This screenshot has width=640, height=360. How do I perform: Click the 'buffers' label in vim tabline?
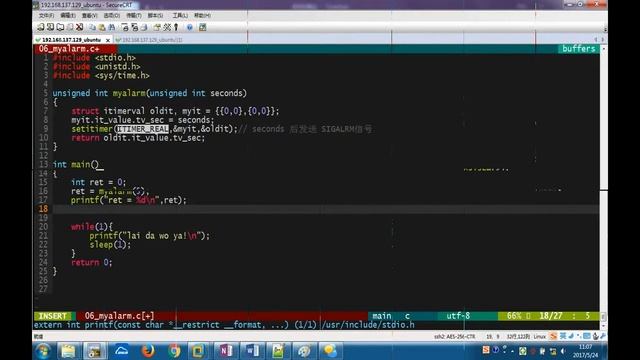click(578, 49)
